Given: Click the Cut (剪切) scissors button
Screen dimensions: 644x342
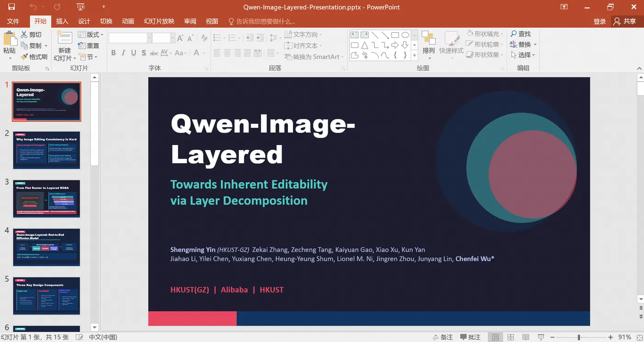Looking at the screenshot, I should (31, 35).
